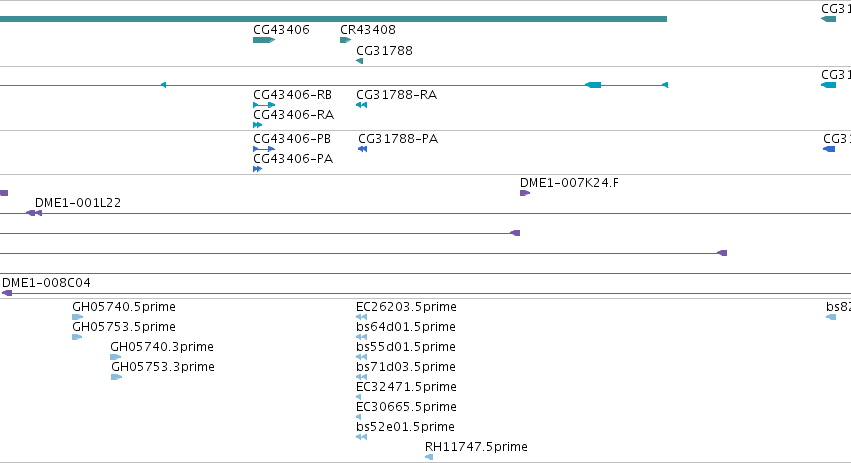Select the CG43406 gene arrow glyph
This screenshot has height=463, width=851.
(x=264, y=40)
